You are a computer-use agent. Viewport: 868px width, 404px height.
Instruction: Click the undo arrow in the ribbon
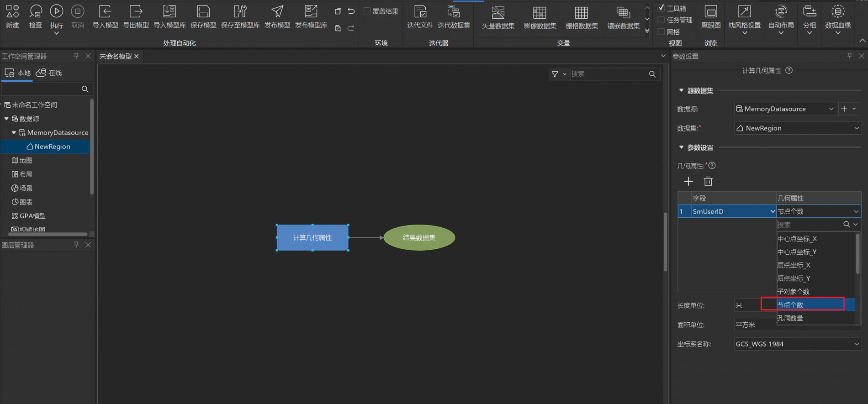click(x=351, y=11)
